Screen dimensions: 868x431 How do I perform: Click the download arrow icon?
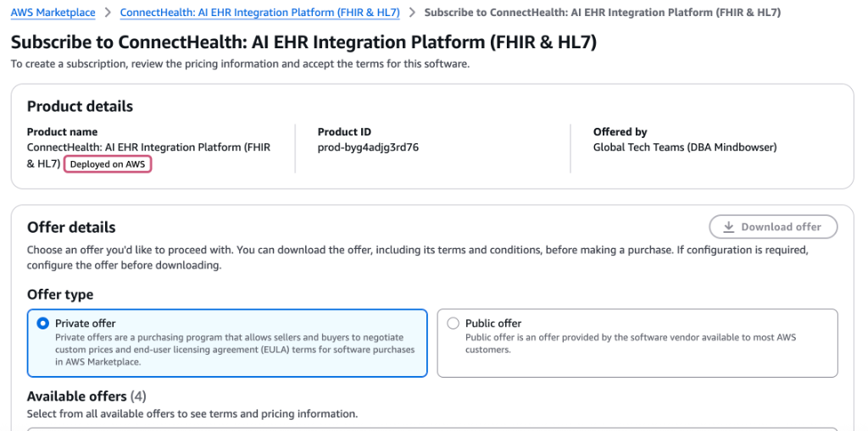(728, 227)
